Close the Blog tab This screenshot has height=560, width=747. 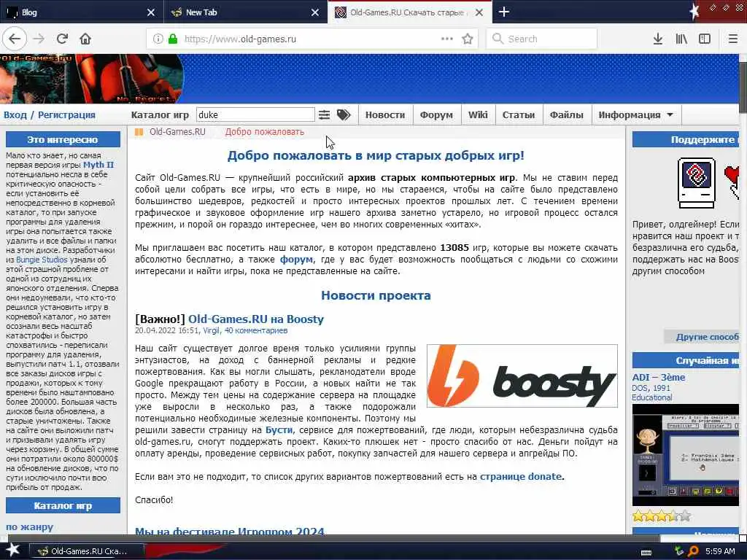tap(151, 12)
